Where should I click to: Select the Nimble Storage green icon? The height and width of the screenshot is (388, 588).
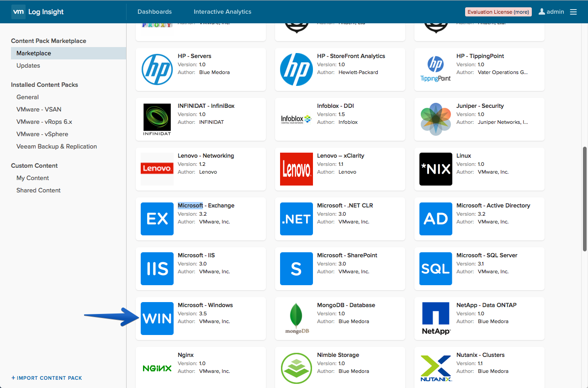point(297,368)
